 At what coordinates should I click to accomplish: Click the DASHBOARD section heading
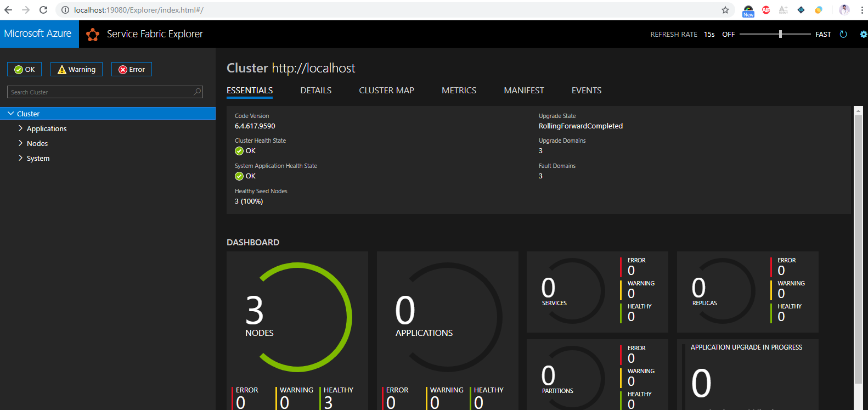253,242
